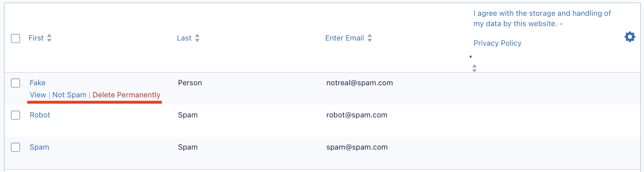Open the Spam entry name link

(x=40, y=147)
